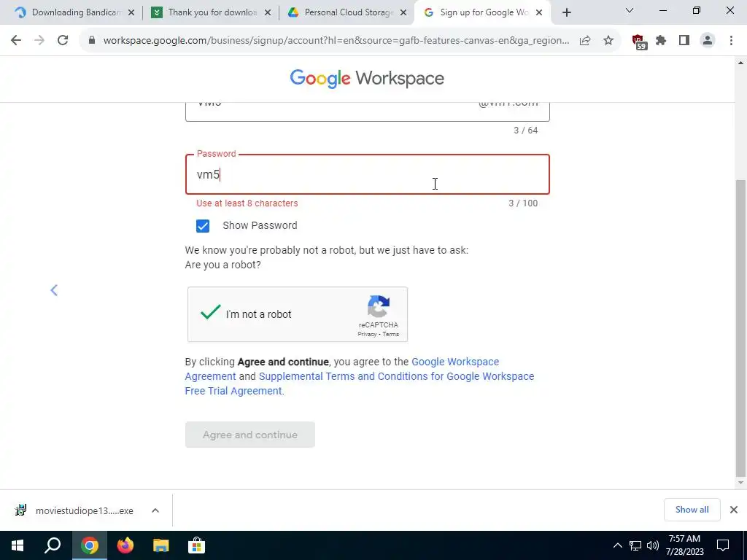Open the notification center icon
747x560 pixels.
(723, 545)
